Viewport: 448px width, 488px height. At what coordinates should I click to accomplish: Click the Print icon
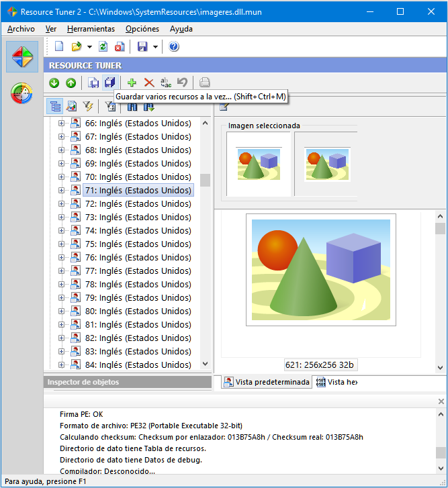tap(205, 83)
